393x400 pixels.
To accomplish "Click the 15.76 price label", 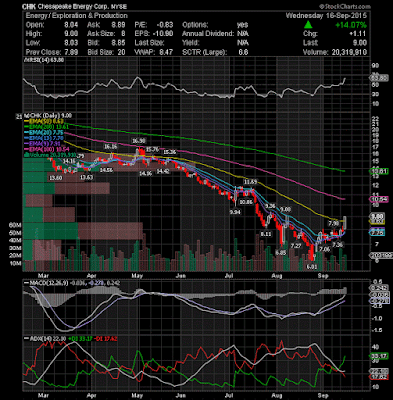I will (x=152, y=149).
